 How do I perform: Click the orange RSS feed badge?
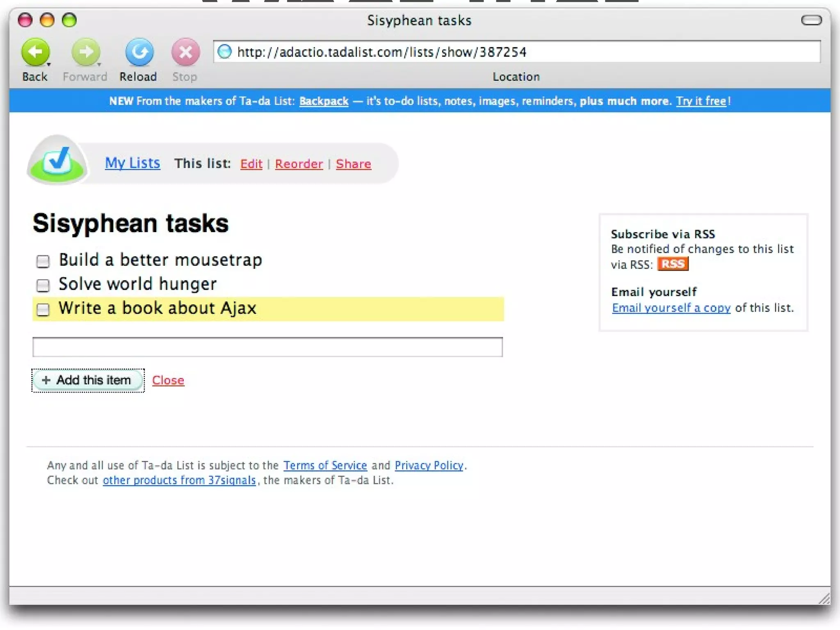(673, 264)
